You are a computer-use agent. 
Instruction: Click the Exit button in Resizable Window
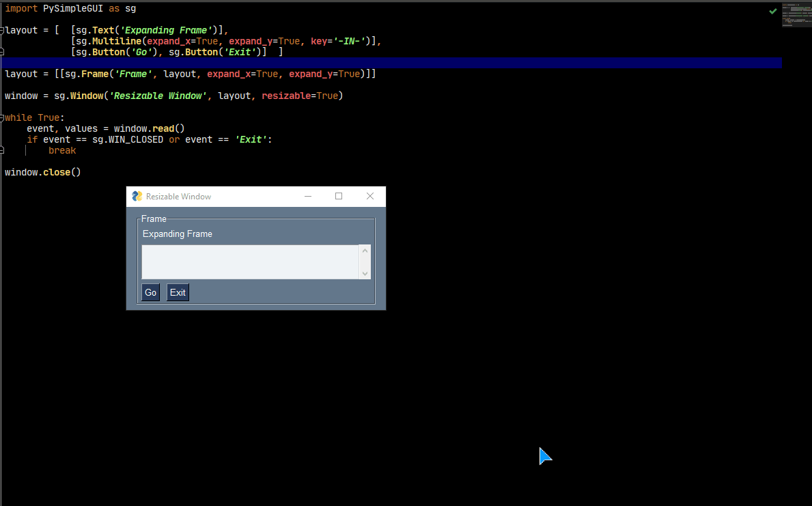tap(178, 293)
